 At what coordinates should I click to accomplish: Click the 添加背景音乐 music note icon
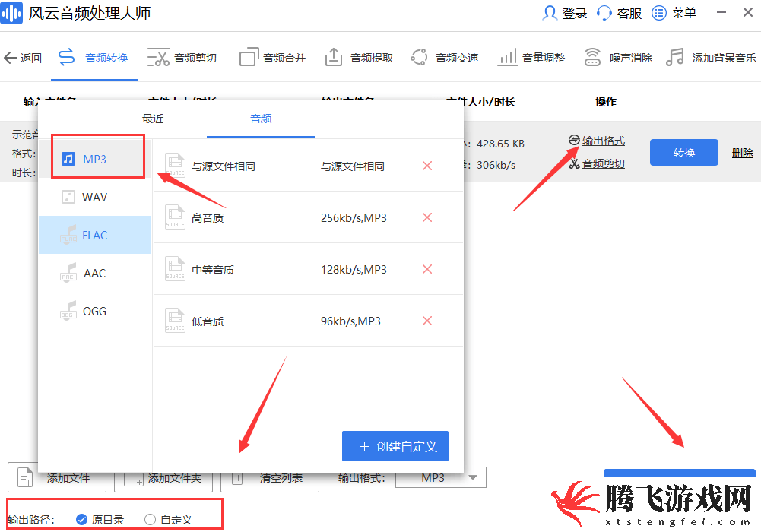tap(674, 57)
